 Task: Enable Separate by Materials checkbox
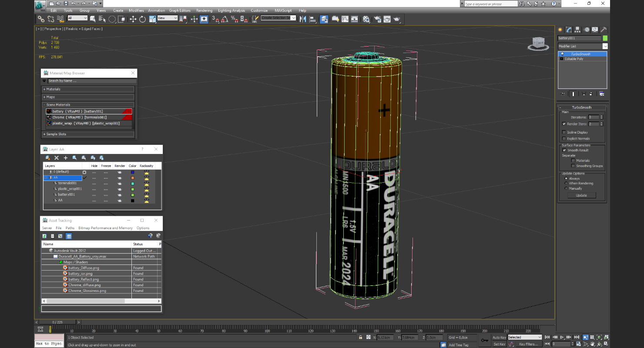(x=573, y=161)
